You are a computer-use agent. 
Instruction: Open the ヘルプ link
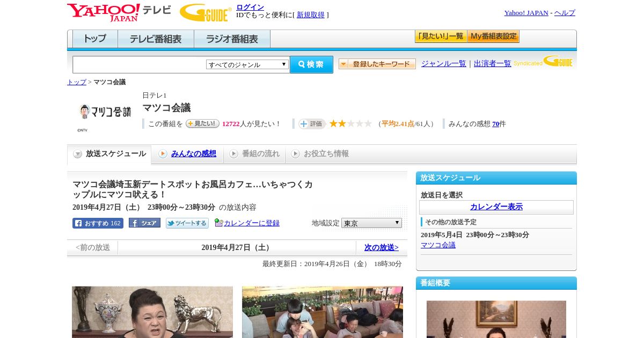click(x=565, y=13)
